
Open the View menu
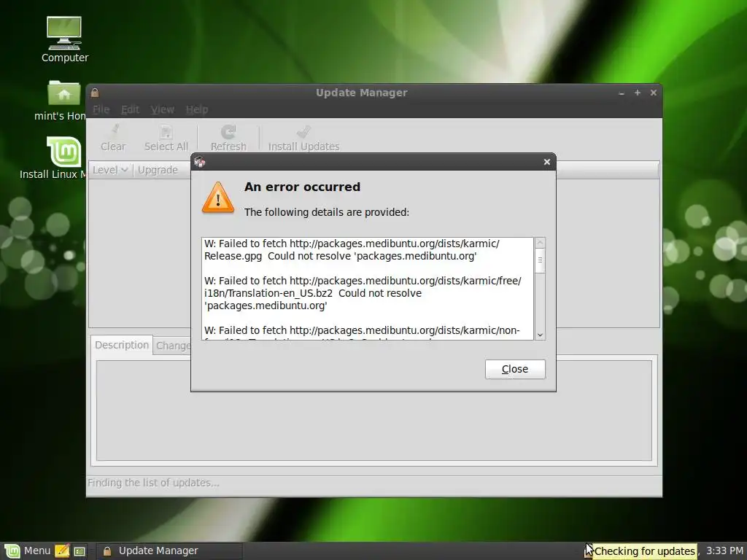coord(163,109)
